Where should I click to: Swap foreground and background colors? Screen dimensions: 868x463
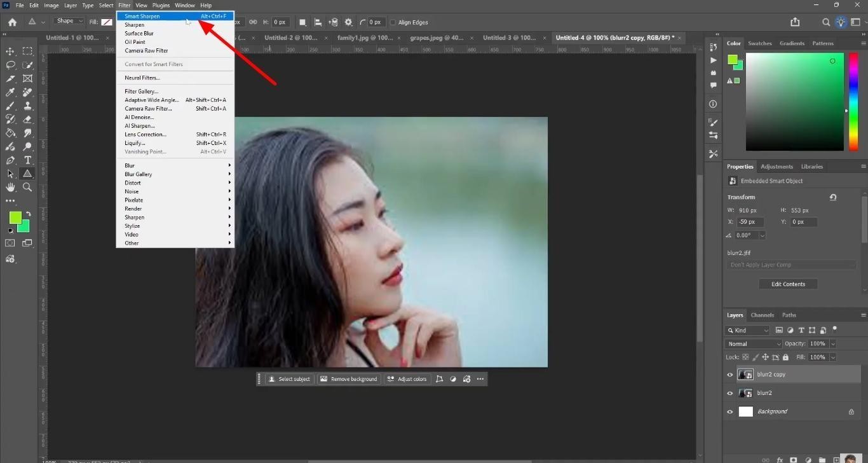pyautogui.click(x=27, y=215)
